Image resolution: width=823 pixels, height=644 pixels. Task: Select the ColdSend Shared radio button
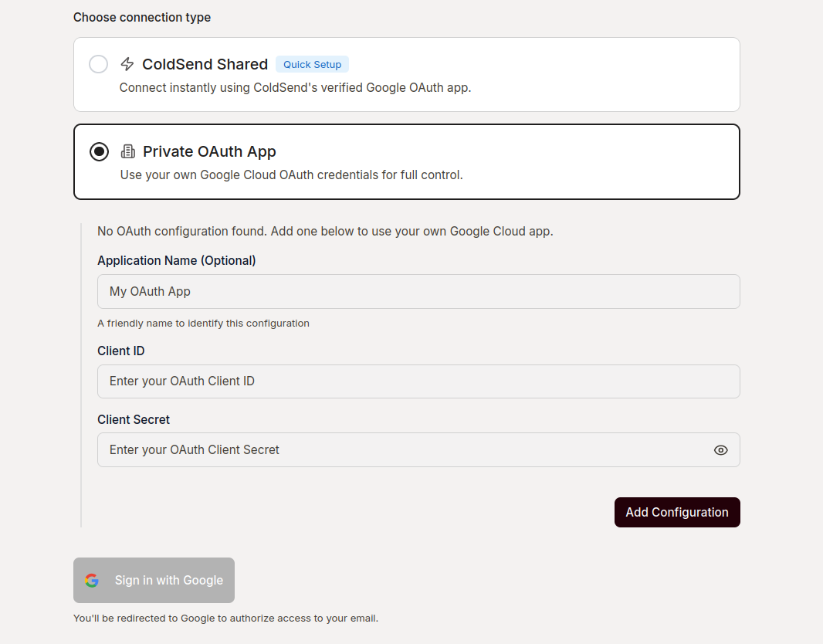point(98,64)
